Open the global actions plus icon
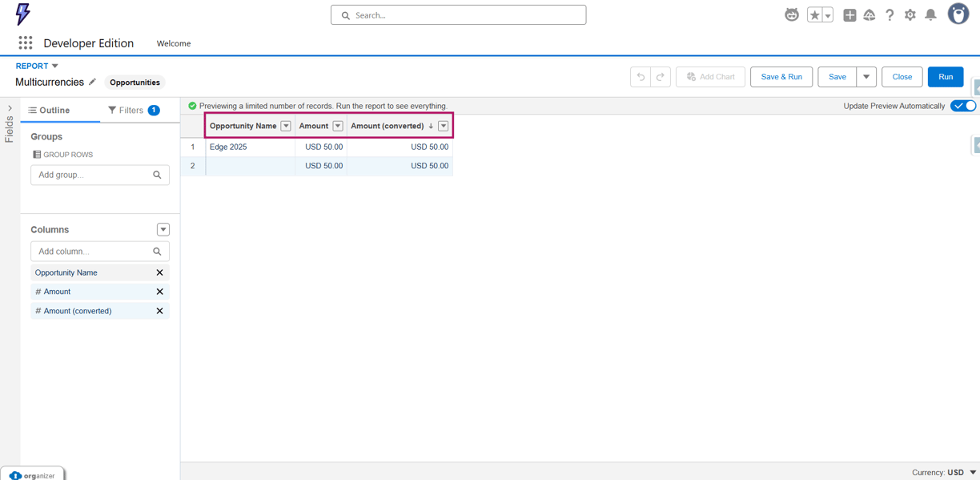This screenshot has width=980, height=480. (x=849, y=14)
